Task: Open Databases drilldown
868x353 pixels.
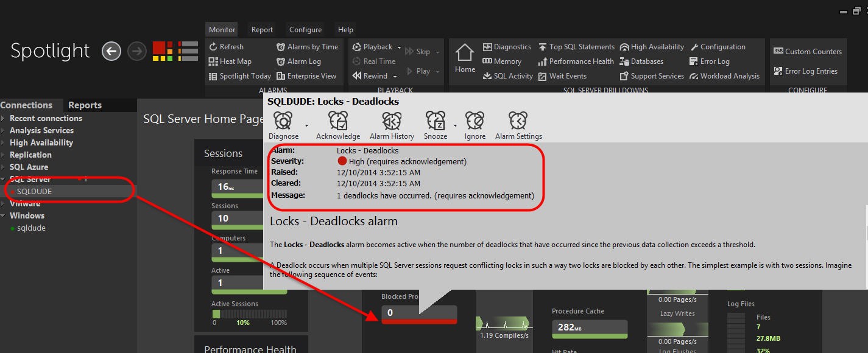Action: (641, 61)
